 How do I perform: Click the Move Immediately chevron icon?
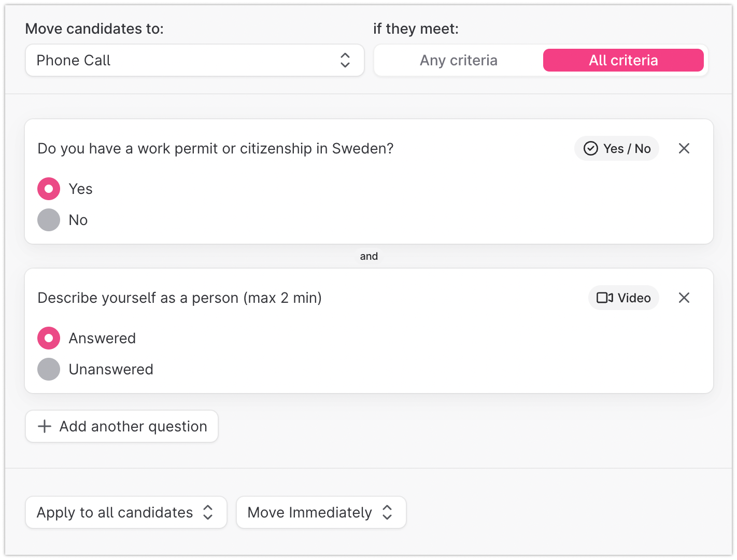(x=387, y=512)
